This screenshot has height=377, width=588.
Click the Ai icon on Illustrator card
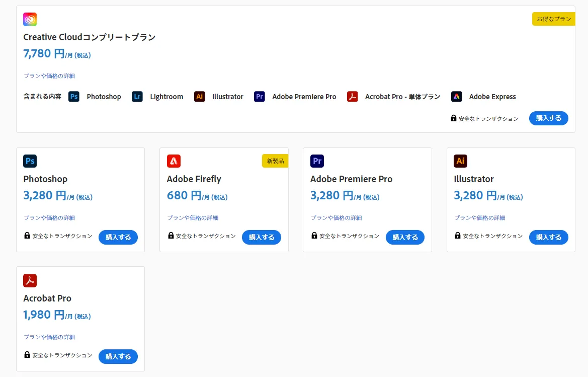461,161
